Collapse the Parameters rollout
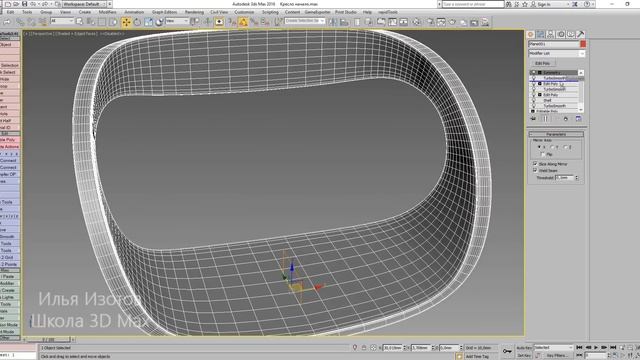640x360 pixels. click(556, 134)
